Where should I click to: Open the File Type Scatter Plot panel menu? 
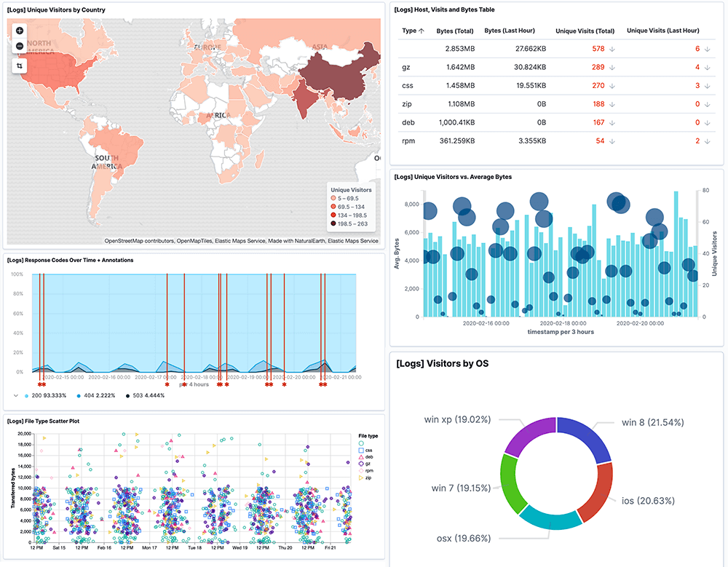(44, 421)
